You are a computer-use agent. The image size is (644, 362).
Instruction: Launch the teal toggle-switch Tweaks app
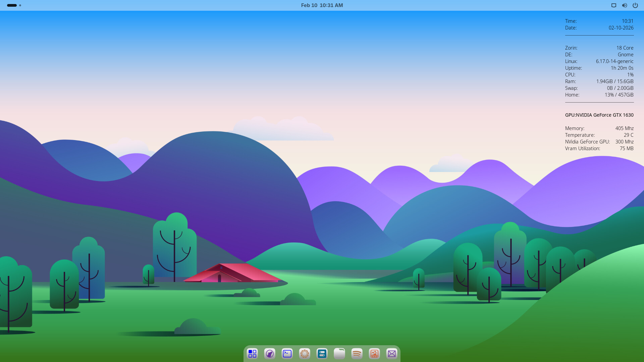click(x=322, y=354)
